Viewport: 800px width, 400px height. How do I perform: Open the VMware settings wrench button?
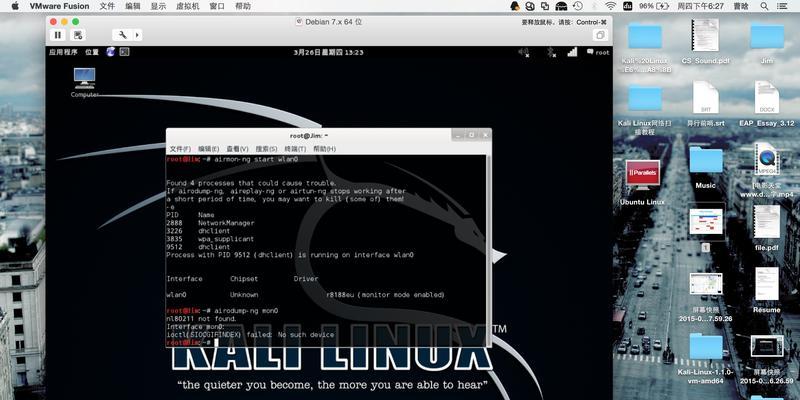122,35
